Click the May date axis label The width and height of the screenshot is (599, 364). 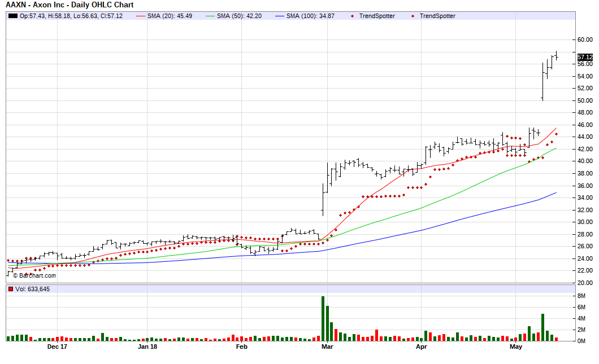click(516, 347)
